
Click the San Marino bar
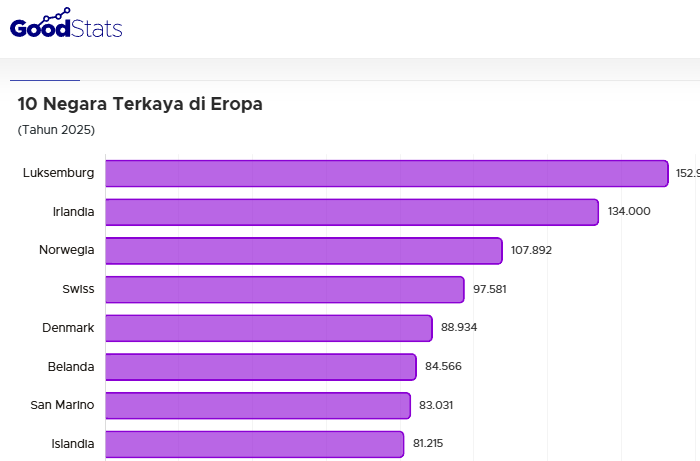[258, 405]
